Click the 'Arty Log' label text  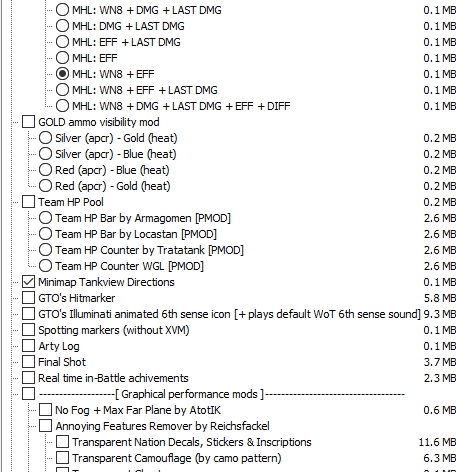pos(59,346)
